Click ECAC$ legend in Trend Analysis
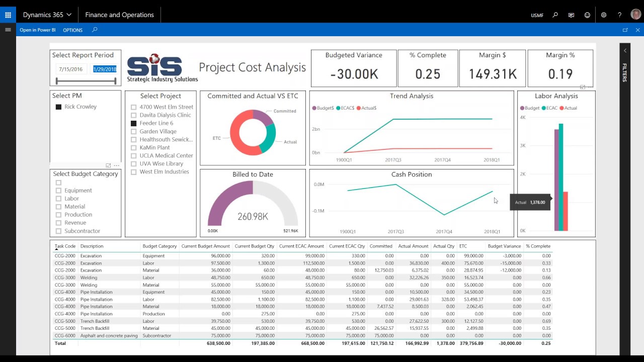The height and width of the screenshot is (362, 644). tap(345, 108)
